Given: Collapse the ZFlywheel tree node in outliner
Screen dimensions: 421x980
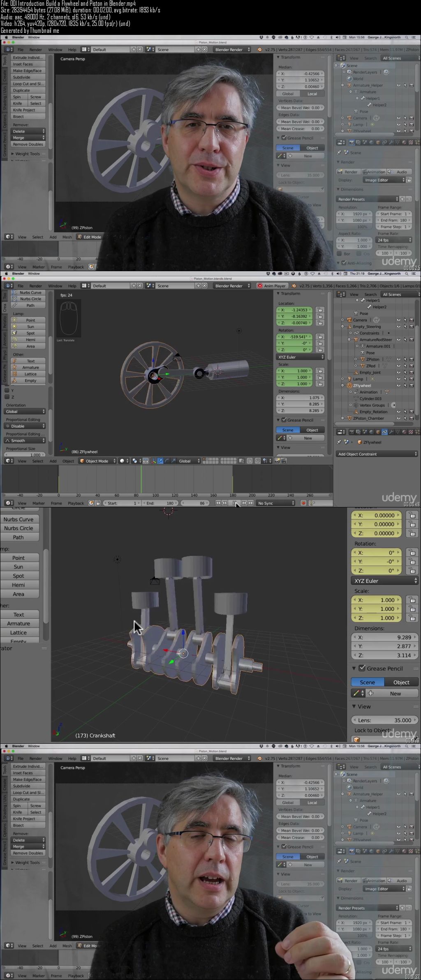Looking at the screenshot, I should 343,385.
